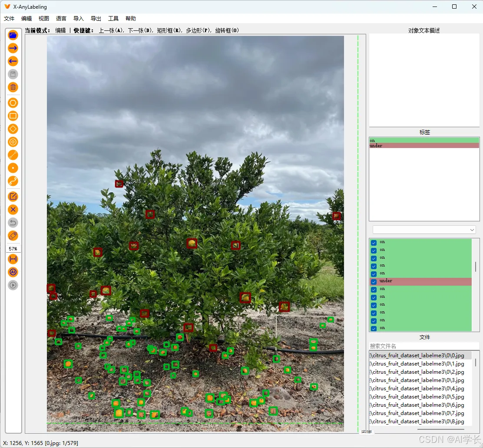
Task: Open file 1.jpg in the file list
Action: pos(420,364)
